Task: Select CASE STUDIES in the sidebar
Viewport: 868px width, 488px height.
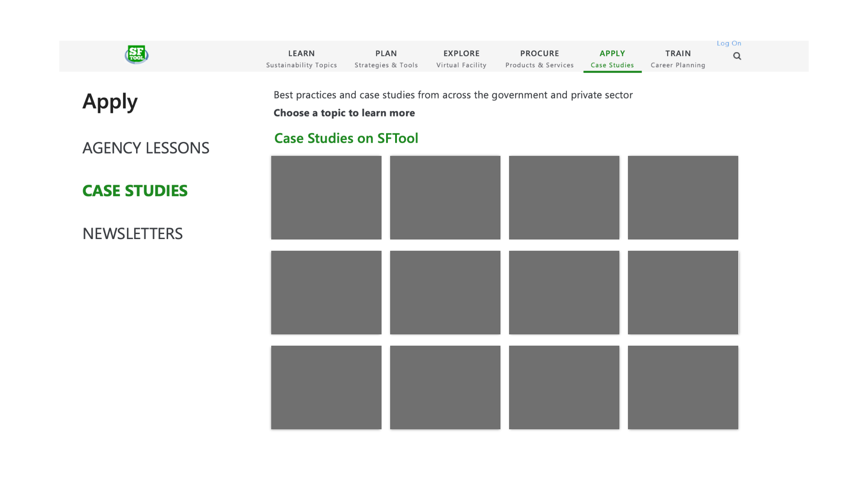Action: [135, 191]
